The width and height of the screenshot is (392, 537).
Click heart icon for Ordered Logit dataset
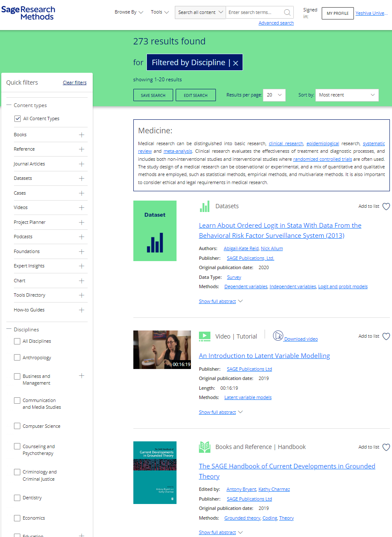click(386, 207)
